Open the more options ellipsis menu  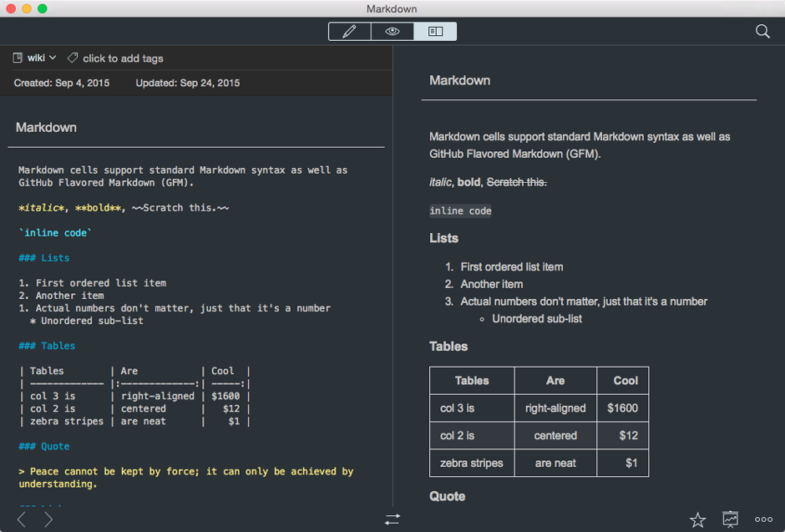tap(763, 519)
